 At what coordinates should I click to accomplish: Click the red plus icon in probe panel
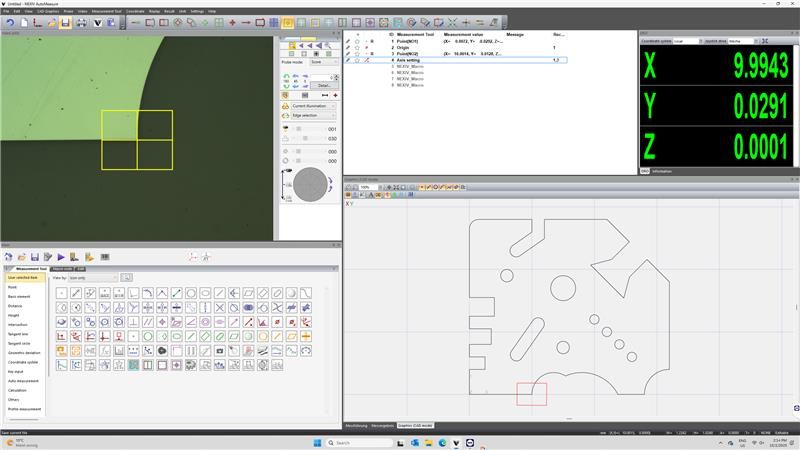(335, 95)
